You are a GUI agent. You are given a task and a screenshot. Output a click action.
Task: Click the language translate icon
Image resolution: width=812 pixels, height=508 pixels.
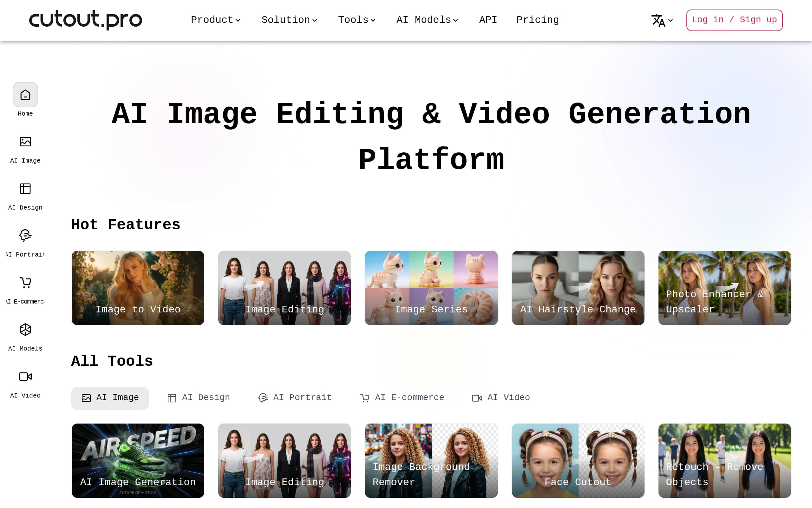click(658, 20)
